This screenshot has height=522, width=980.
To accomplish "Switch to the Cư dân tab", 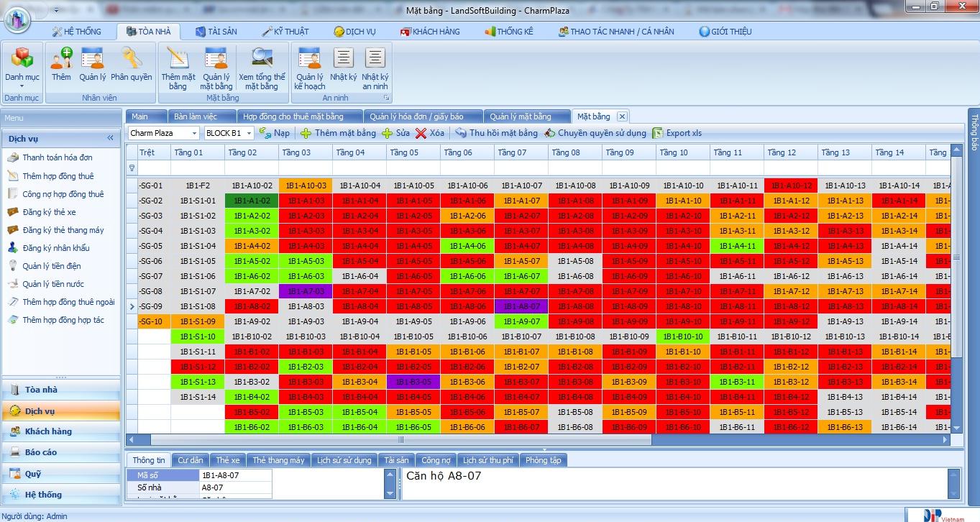I will 191,460.
